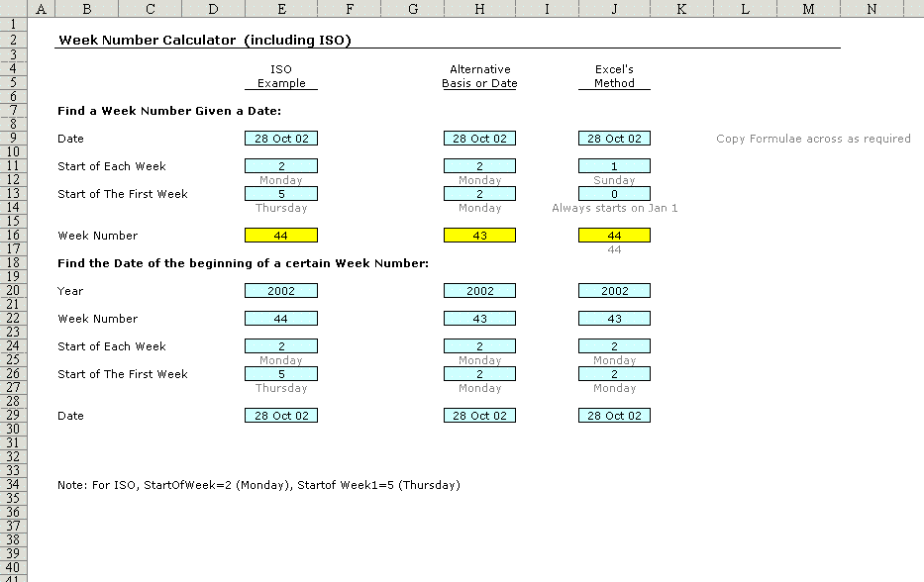This screenshot has height=582, width=924.
Task: Select the Start of The First Week cell showing 0
Action: click(614, 194)
